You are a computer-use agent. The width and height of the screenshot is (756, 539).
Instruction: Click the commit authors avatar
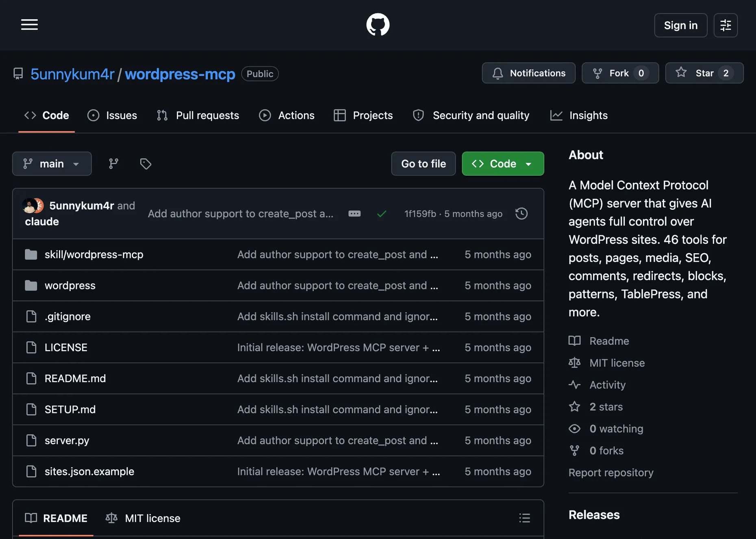(x=33, y=206)
